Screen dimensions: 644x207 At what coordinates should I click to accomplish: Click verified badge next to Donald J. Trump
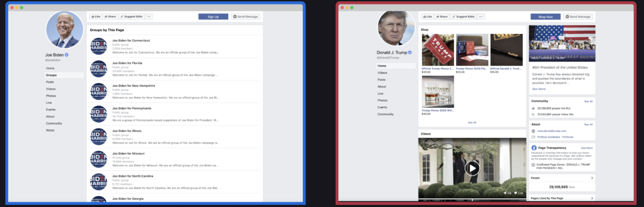410,53
